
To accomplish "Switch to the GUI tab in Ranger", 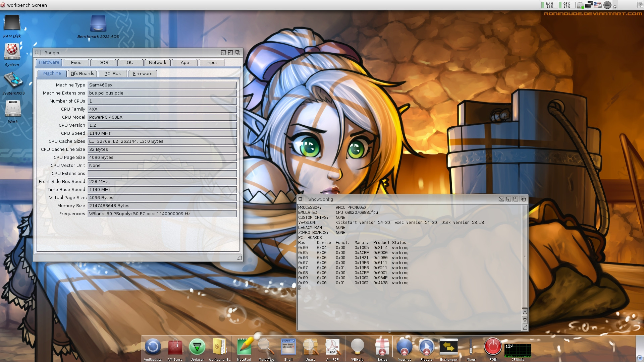I will [130, 63].
